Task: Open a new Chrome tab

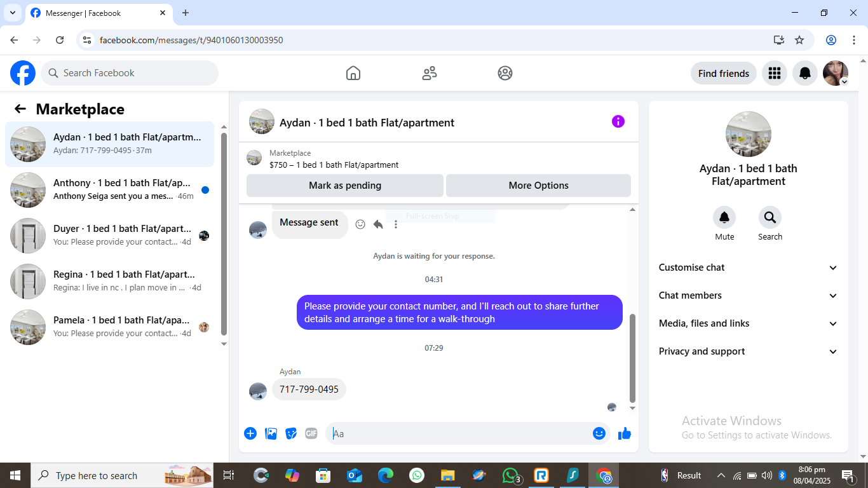Action: point(186,13)
